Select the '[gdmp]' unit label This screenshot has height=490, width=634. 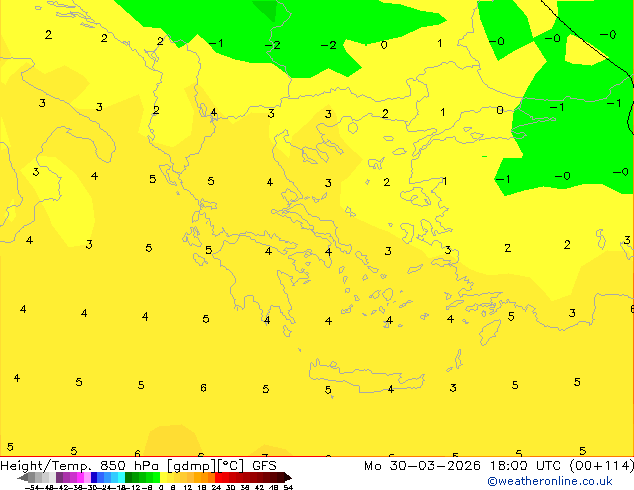click(192, 466)
